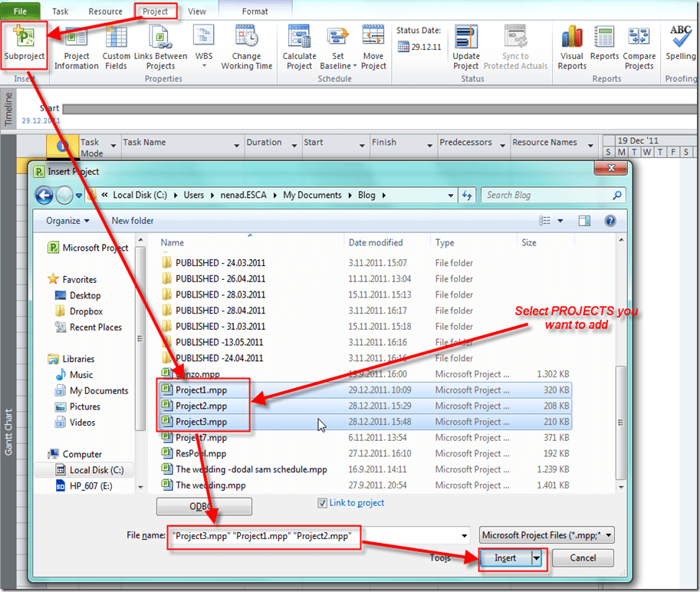Toggle the Link to project checkbox
The width and height of the screenshot is (700, 592).
[x=323, y=503]
